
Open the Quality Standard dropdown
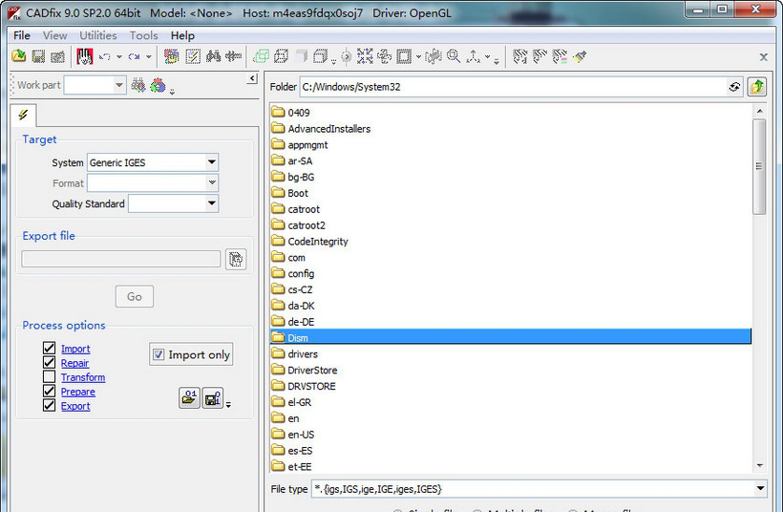pyautogui.click(x=212, y=203)
